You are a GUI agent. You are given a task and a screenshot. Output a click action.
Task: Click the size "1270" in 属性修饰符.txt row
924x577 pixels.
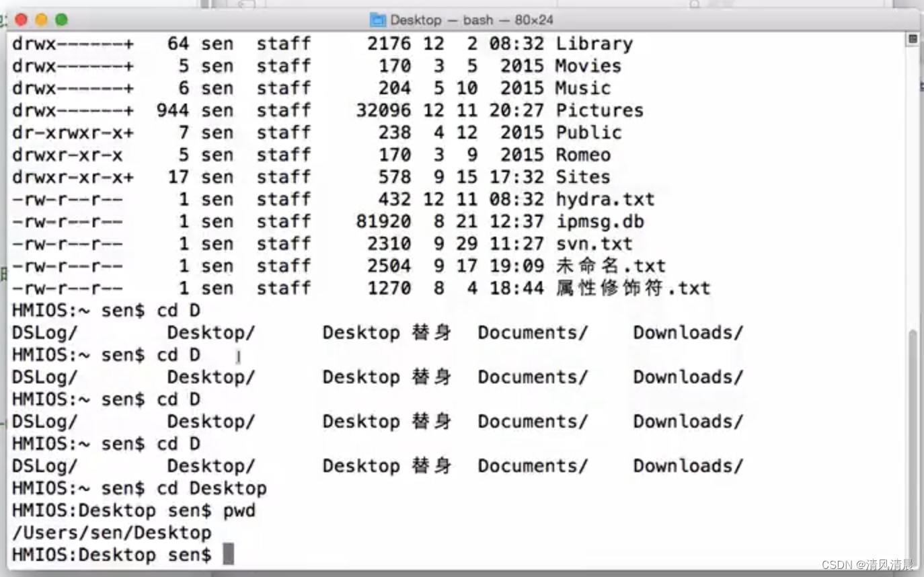tap(389, 288)
